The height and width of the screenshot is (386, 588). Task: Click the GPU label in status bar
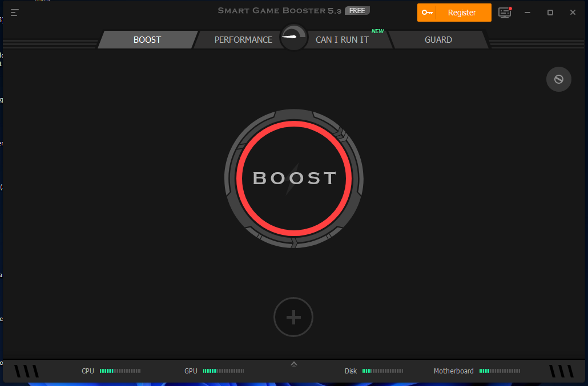coord(191,371)
